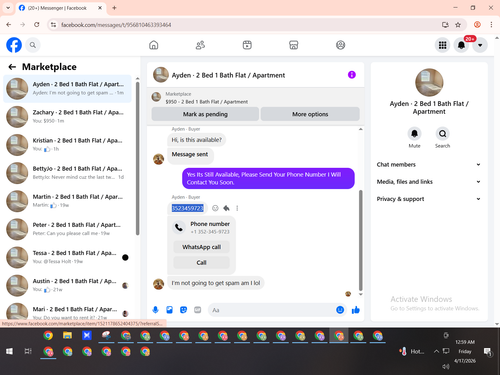
Task: Open the emoji picker in message box
Action: point(340,310)
